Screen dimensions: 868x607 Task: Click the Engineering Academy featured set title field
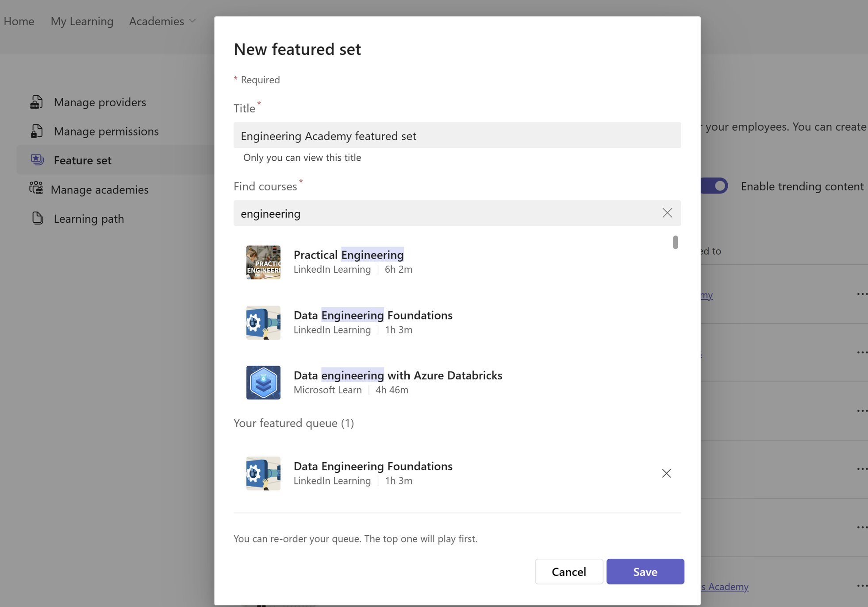pyautogui.click(x=458, y=135)
